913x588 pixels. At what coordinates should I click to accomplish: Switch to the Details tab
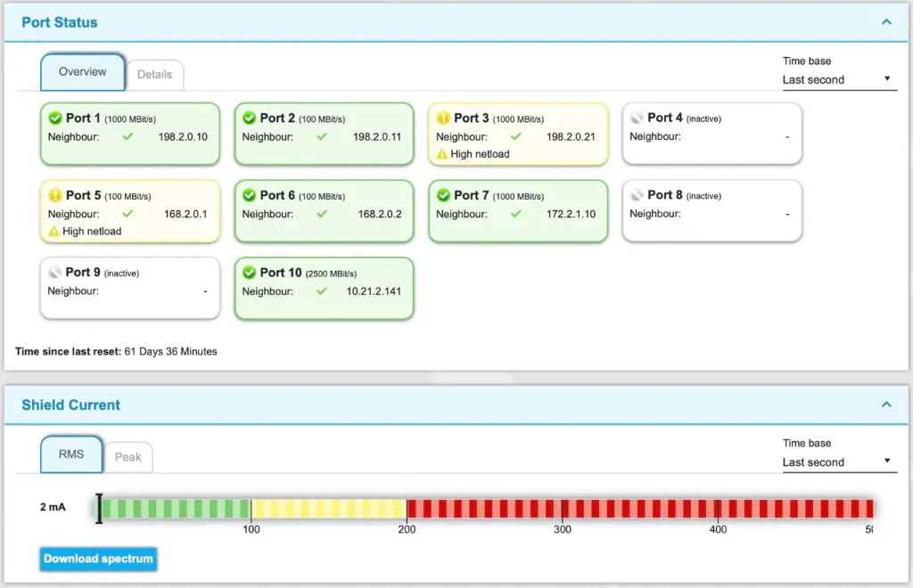pos(155,75)
